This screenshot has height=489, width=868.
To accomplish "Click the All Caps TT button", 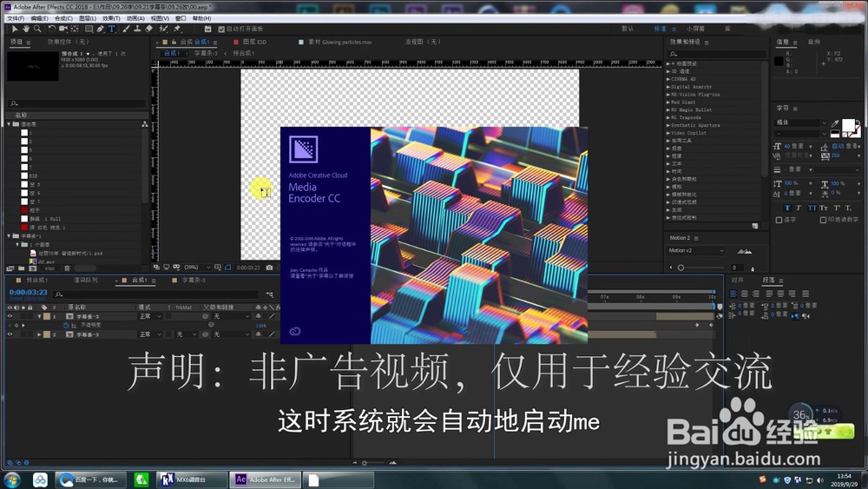I will click(812, 208).
